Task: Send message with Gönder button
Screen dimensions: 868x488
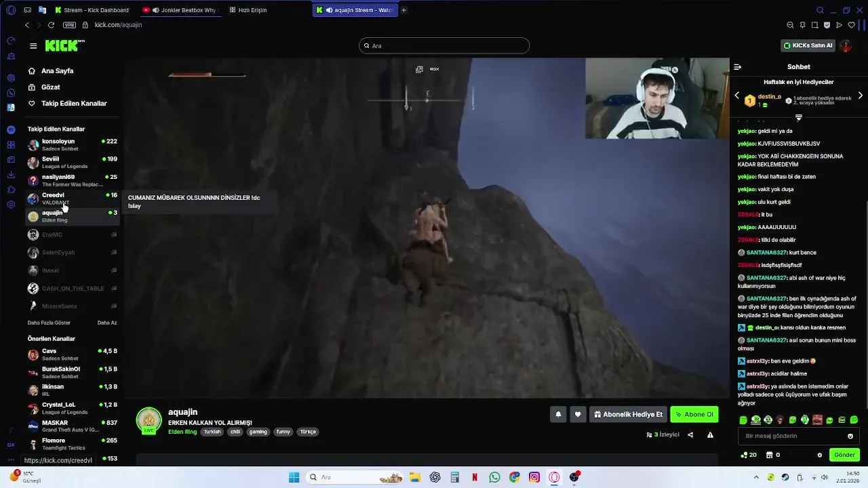Action: (x=844, y=455)
